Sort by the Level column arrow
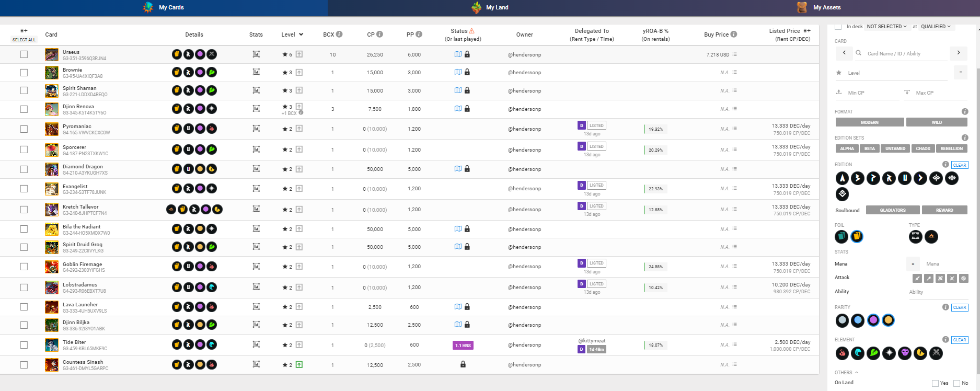This screenshot has width=980, height=391. click(x=301, y=34)
